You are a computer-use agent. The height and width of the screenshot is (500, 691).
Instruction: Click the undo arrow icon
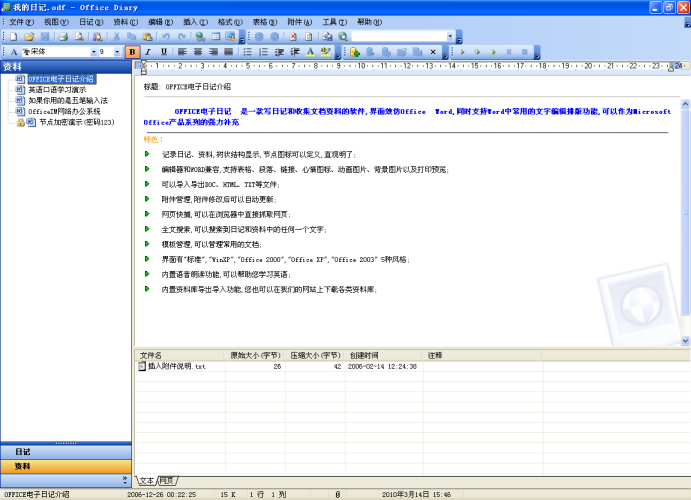coord(166,37)
